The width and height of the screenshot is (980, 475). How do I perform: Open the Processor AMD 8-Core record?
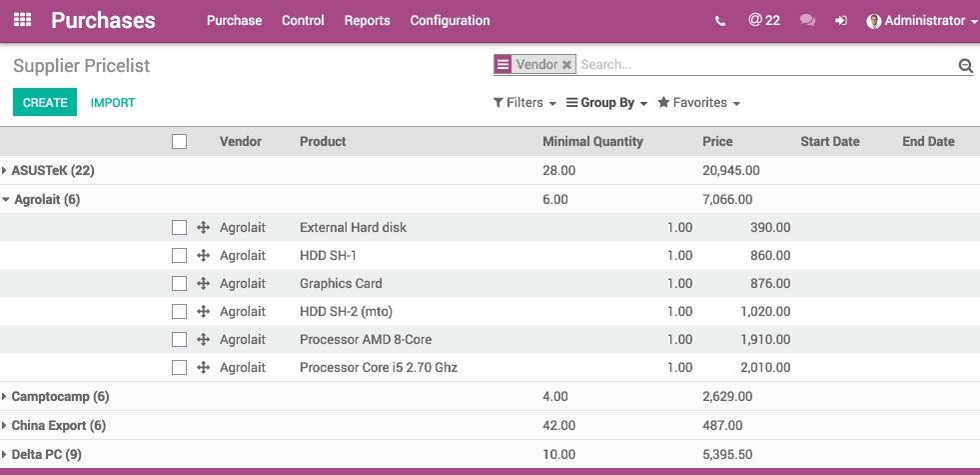[366, 340]
